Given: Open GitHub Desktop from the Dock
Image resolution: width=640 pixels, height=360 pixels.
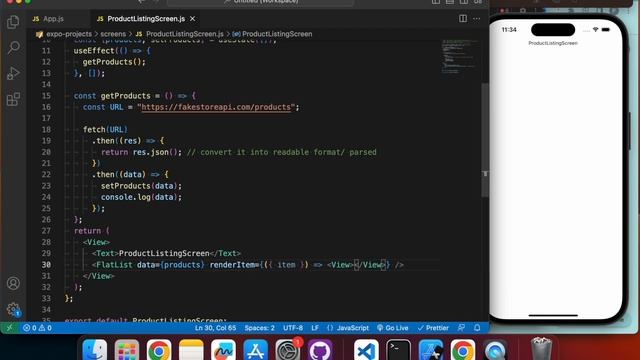Looking at the screenshot, I should coord(320,351).
